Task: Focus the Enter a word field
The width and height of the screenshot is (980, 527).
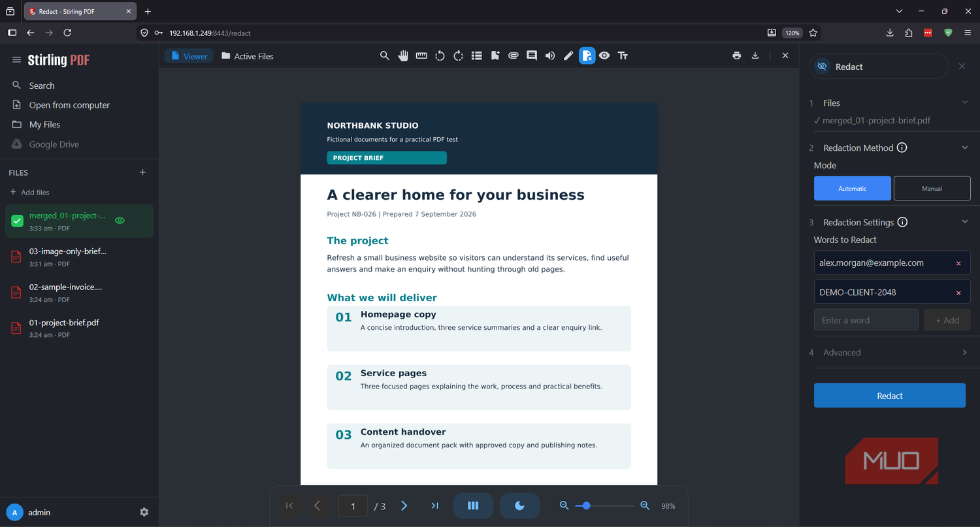Action: (x=866, y=320)
